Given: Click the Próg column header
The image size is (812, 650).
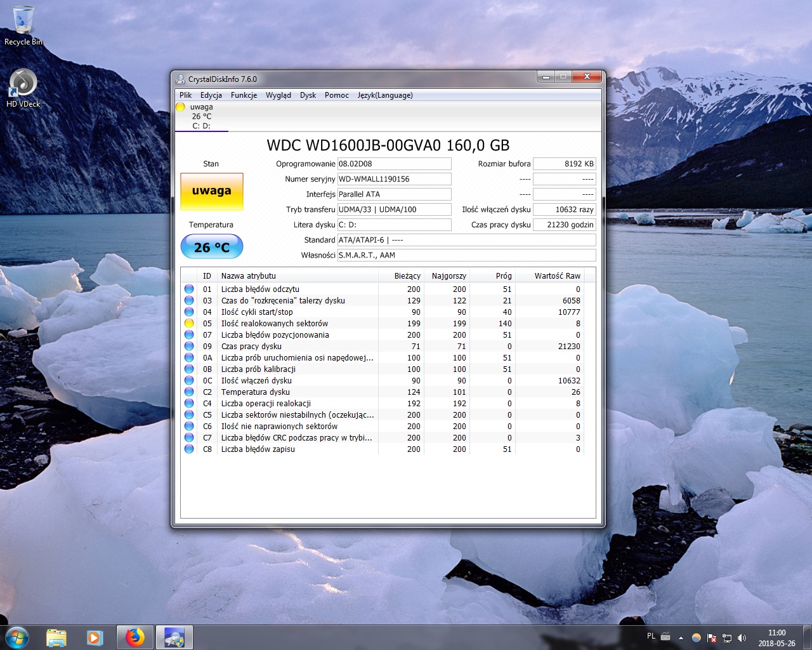Looking at the screenshot, I should [x=492, y=275].
